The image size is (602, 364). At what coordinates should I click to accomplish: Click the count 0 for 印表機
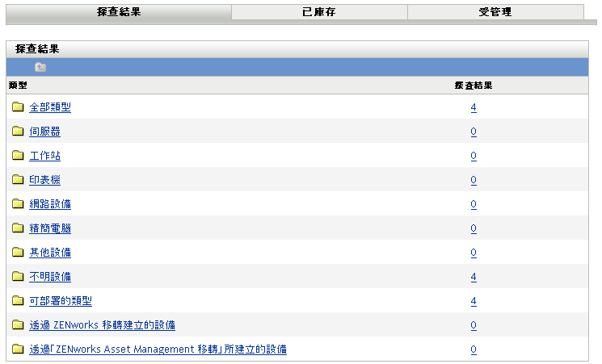pos(474,180)
